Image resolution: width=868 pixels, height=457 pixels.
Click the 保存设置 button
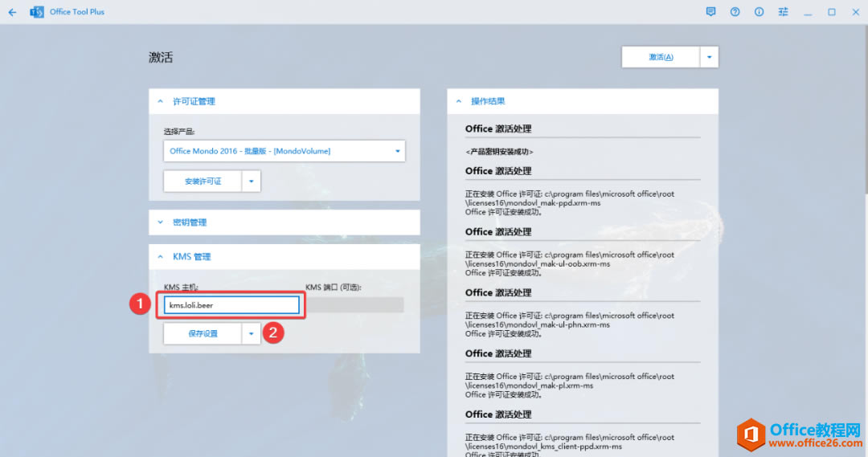pyautogui.click(x=203, y=333)
